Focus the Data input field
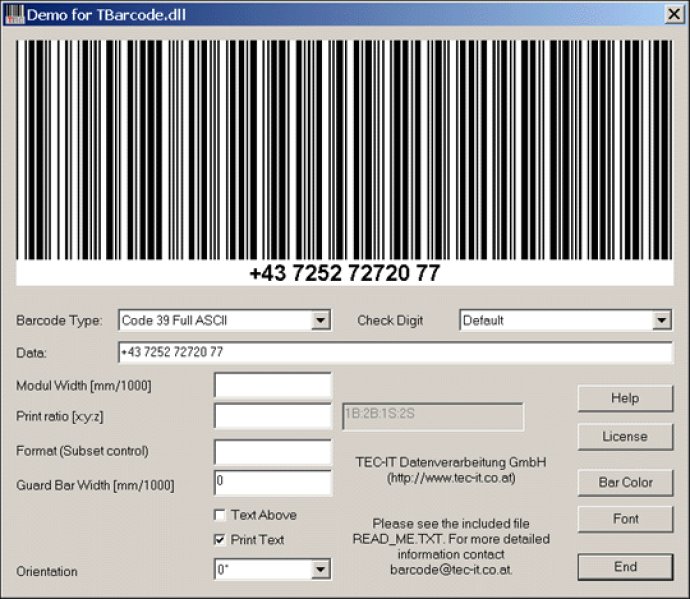The image size is (690, 599). pos(396,352)
